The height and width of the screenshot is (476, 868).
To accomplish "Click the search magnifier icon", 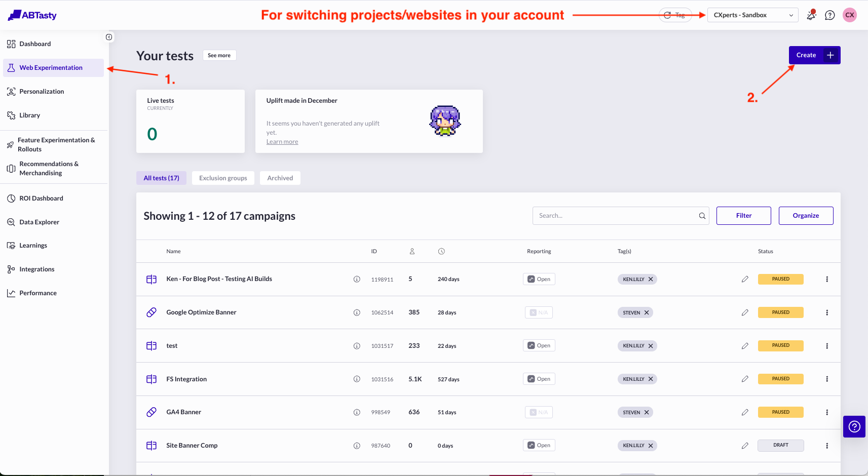I will tap(702, 216).
